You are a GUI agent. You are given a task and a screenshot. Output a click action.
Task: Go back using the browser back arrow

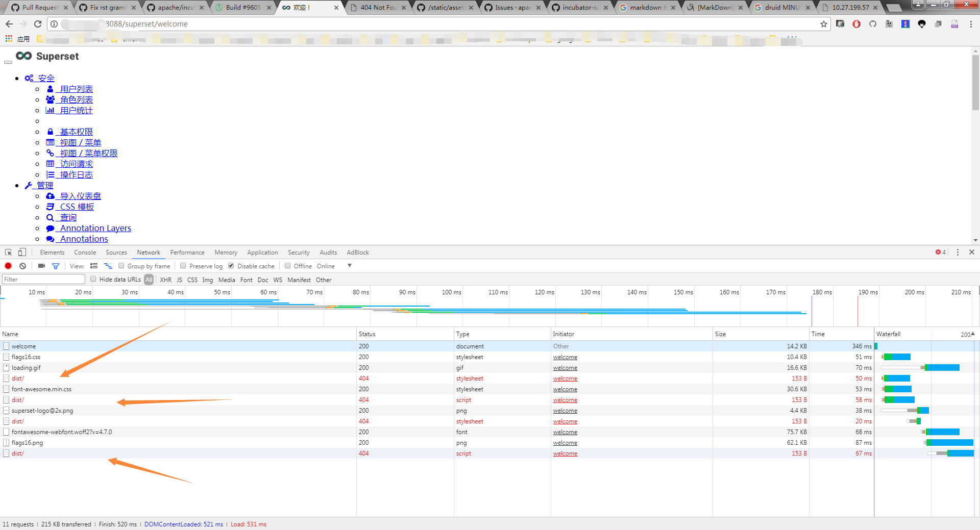(9, 24)
